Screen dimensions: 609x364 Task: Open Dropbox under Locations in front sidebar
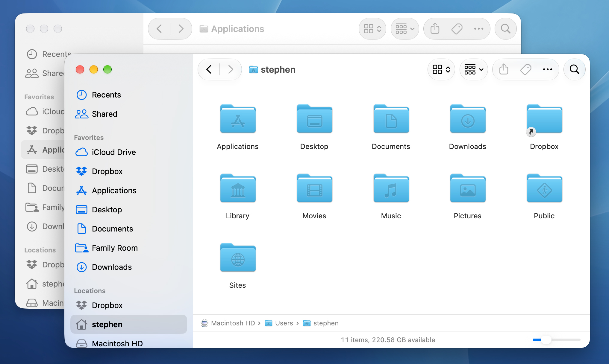click(x=129, y=305)
